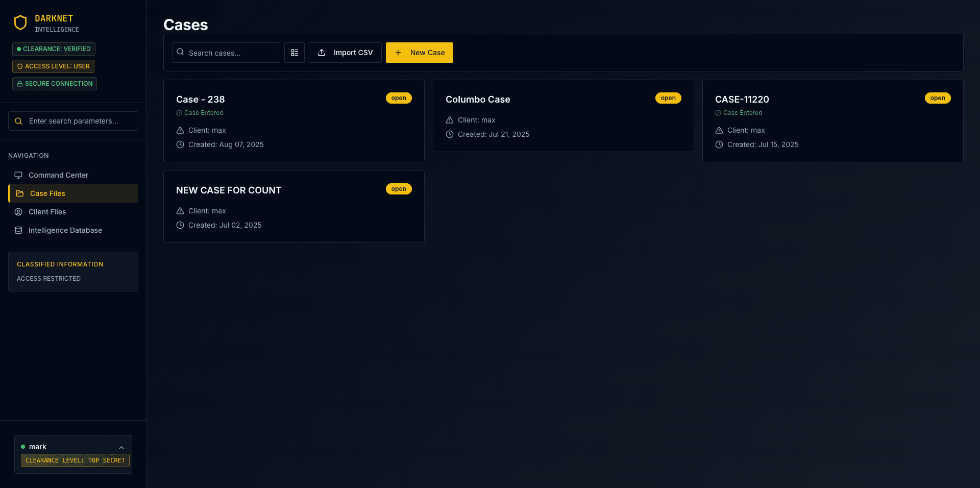
Task: Click the plus icon on New Case
Action: (x=398, y=53)
